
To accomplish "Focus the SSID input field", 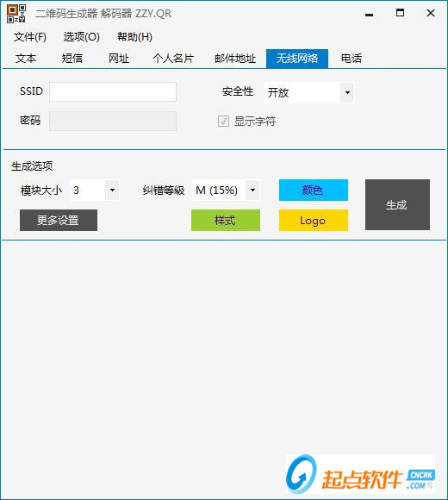I will point(113,92).
